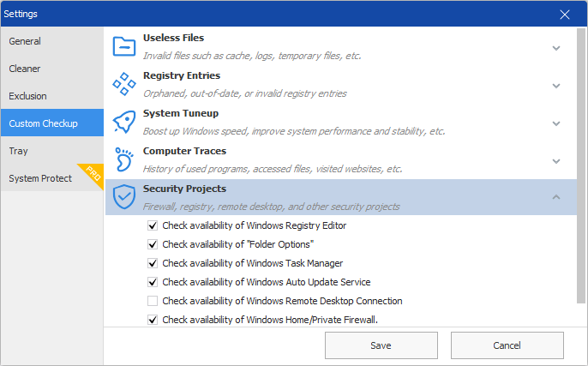The height and width of the screenshot is (366, 588).
Task: Enable Windows Remote Desktop Connection check
Action: 153,301
